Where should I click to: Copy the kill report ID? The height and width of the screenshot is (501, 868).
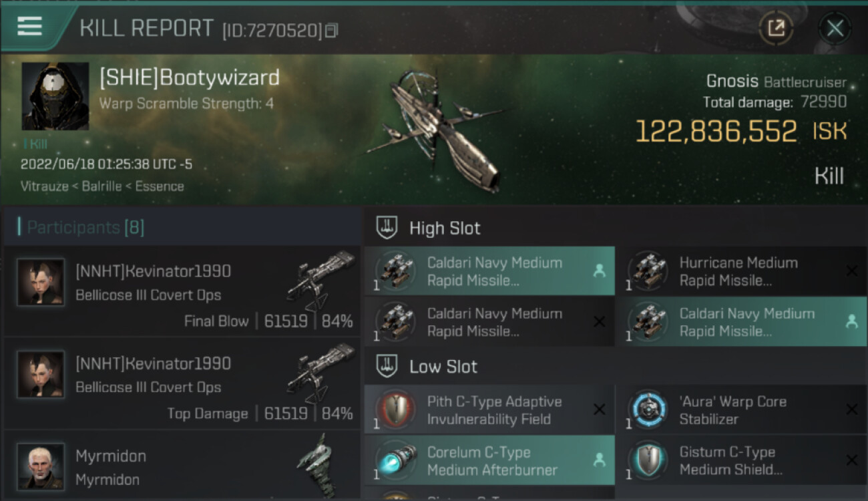(x=332, y=30)
